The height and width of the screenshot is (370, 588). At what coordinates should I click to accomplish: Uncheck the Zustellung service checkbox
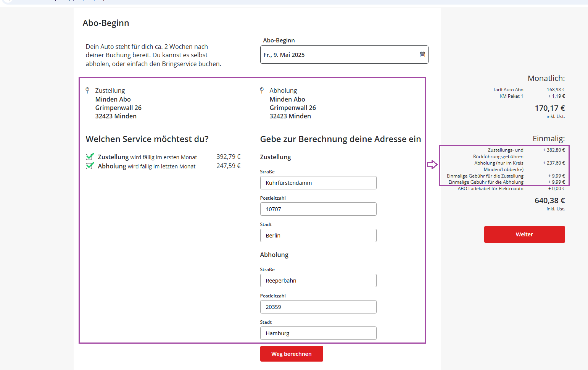(90, 157)
